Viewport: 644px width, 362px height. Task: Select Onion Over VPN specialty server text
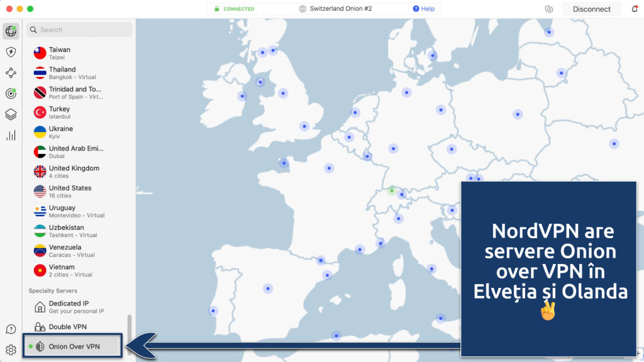pyautogui.click(x=74, y=346)
